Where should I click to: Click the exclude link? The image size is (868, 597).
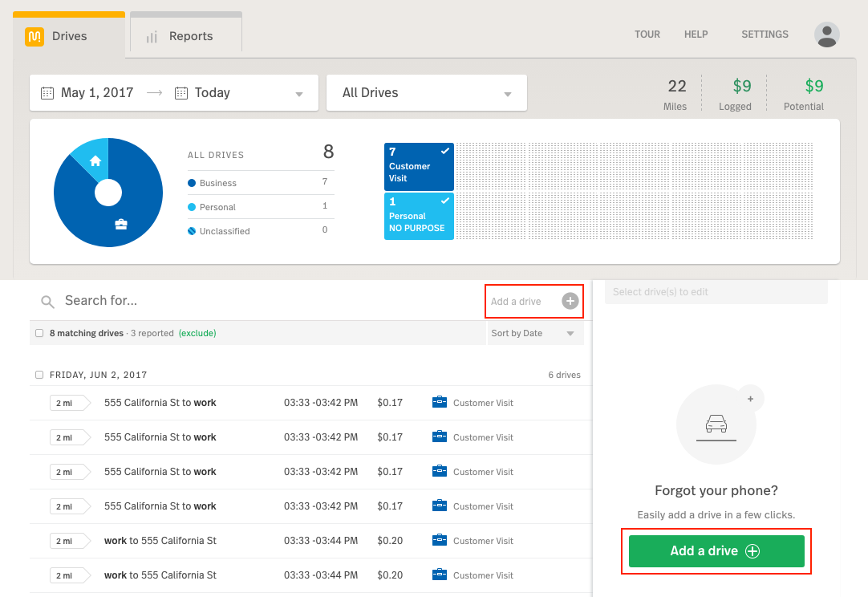pyautogui.click(x=197, y=333)
